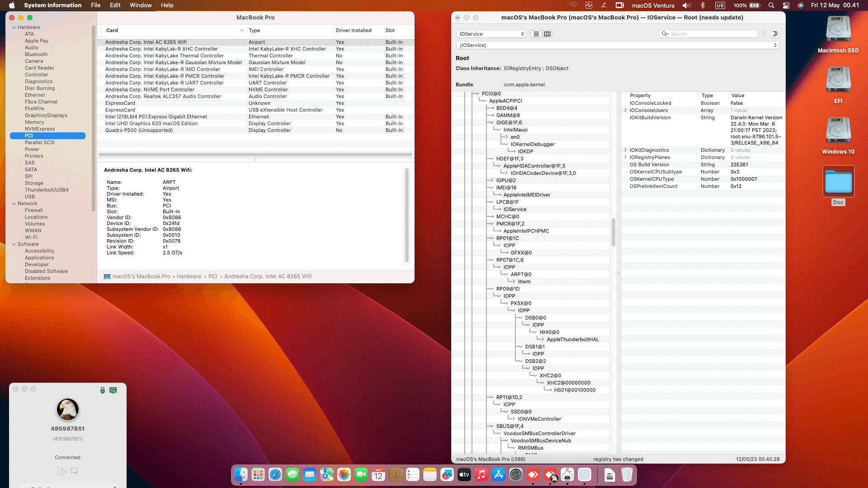Switch IORegistryExplorer to list view
The image size is (868, 488).
[536, 34]
